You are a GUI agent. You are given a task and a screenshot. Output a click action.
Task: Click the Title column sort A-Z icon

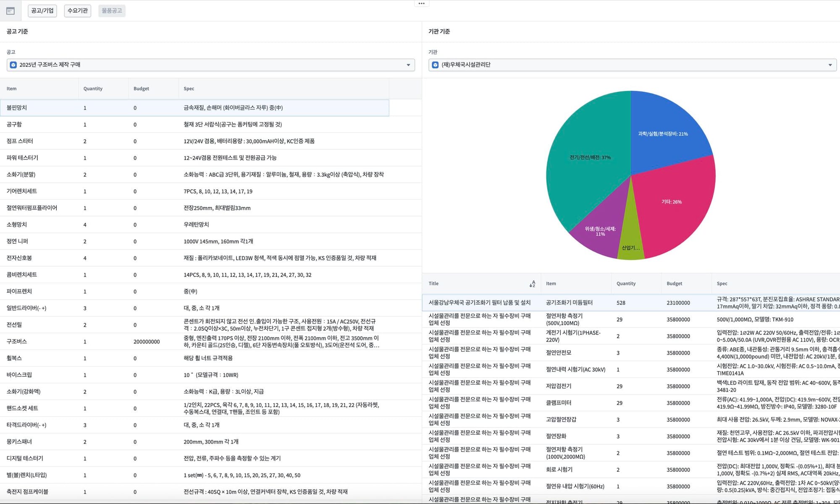pos(532,284)
